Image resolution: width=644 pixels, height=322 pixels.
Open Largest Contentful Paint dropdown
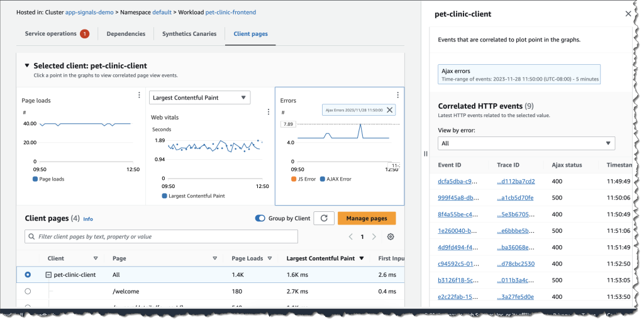[199, 97]
